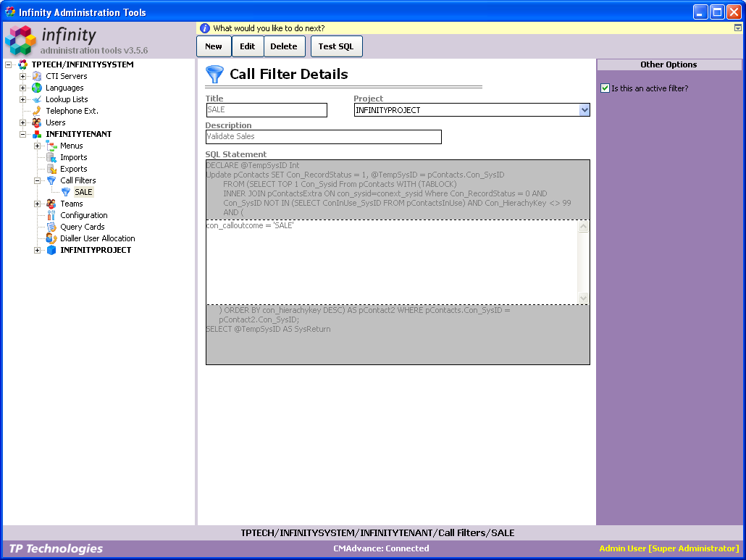Expand the Teams node
Image resolution: width=746 pixels, height=560 pixels.
click(x=37, y=204)
